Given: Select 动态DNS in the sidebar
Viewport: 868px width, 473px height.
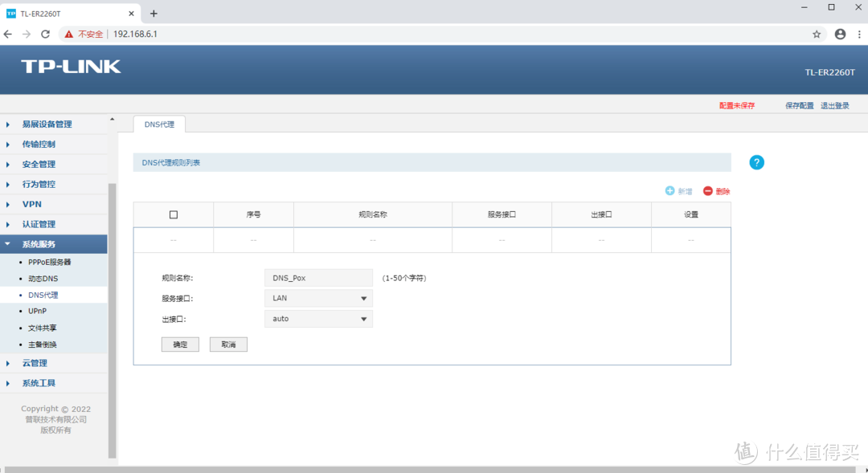Looking at the screenshot, I should pyautogui.click(x=43, y=279).
